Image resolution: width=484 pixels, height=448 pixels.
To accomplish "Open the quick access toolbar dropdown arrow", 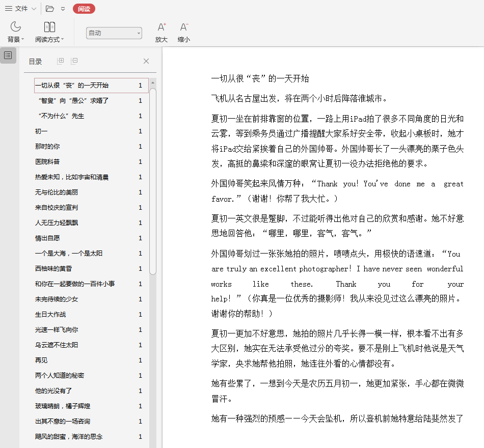I will point(63,9).
